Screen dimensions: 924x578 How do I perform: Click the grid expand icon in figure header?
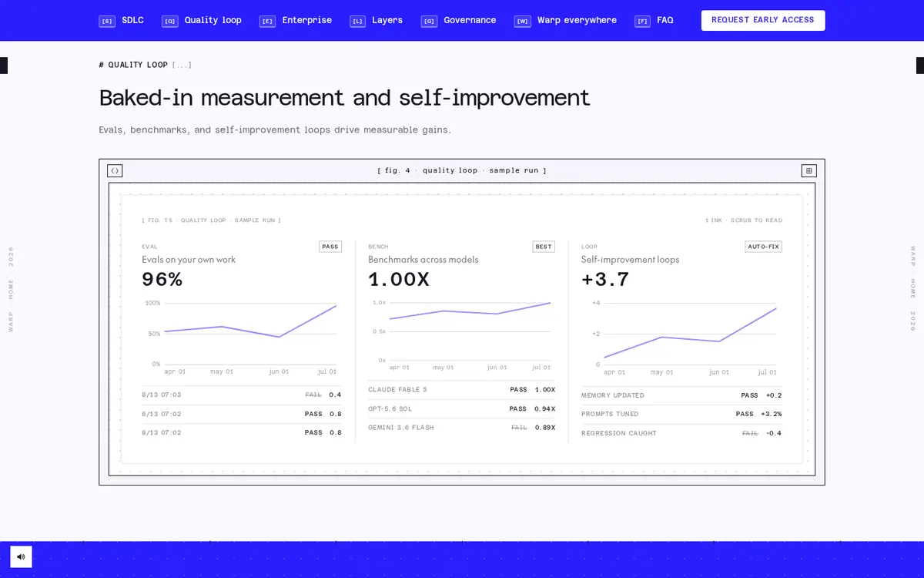808,171
